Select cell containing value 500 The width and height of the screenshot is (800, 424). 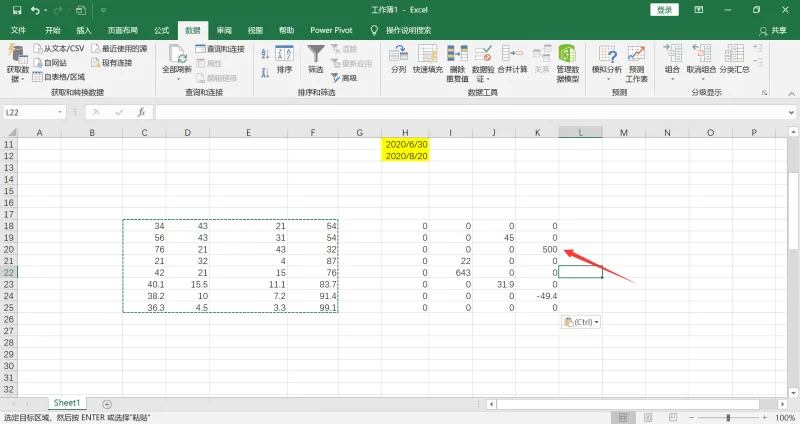click(x=537, y=250)
